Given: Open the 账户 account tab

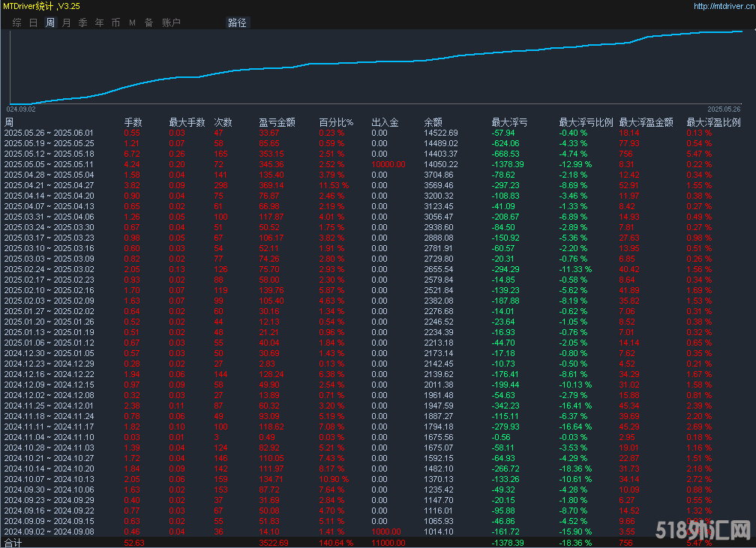Looking at the screenshot, I should [171, 22].
